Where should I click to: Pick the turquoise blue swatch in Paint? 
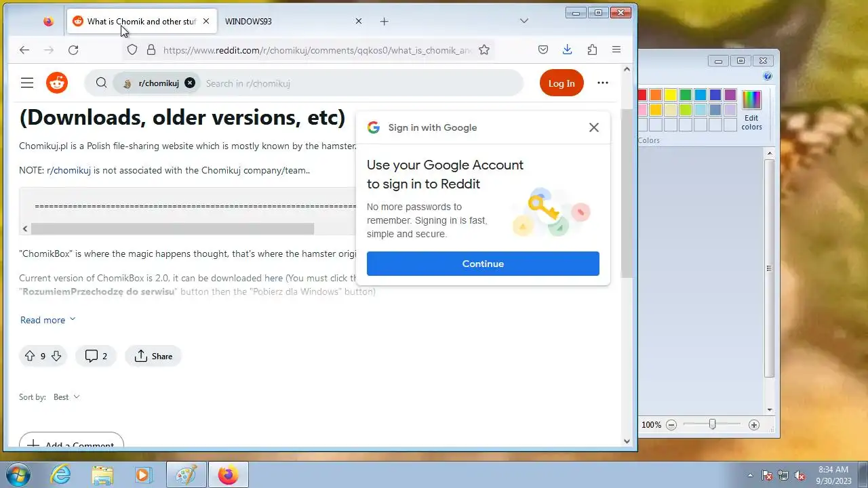(701, 95)
